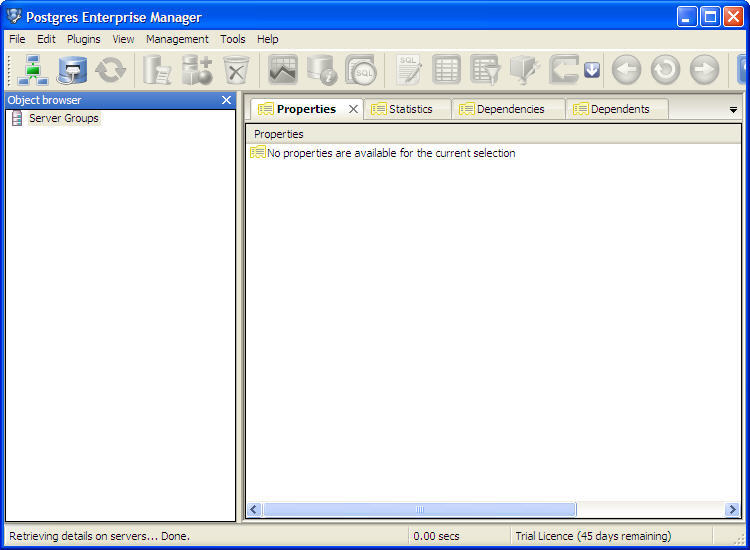Open the Plugins menu
The image size is (750, 550).
[84, 39]
